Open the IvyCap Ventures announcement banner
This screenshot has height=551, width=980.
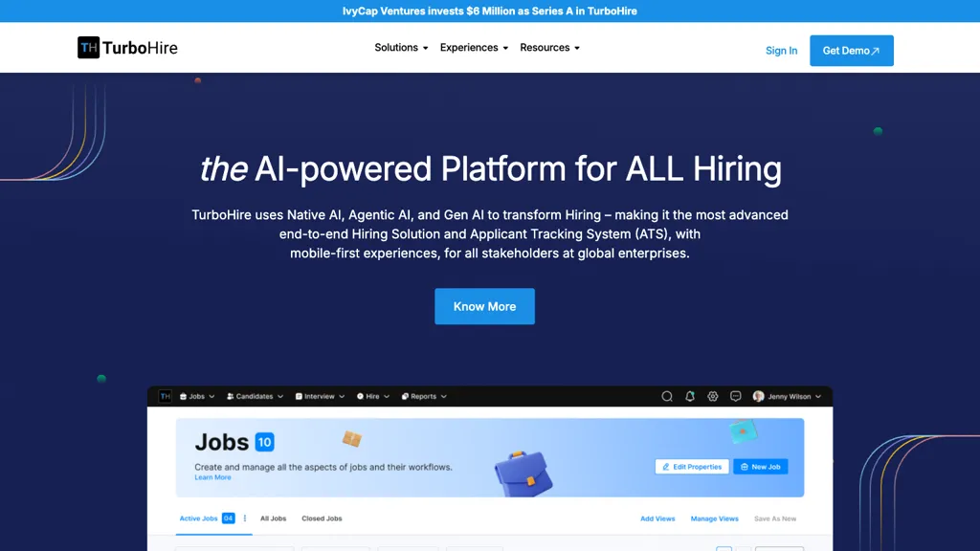490,11
